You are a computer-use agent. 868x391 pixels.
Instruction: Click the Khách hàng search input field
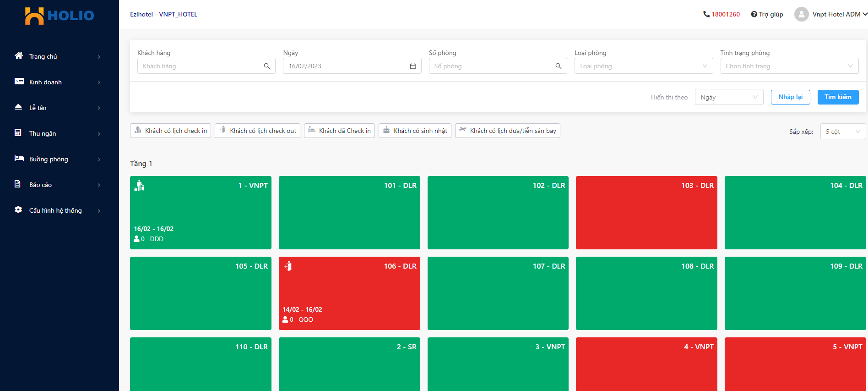(201, 66)
